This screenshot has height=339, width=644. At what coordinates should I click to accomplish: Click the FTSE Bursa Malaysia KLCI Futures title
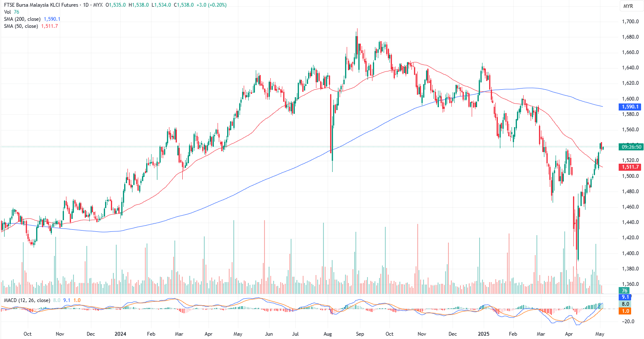(41, 5)
